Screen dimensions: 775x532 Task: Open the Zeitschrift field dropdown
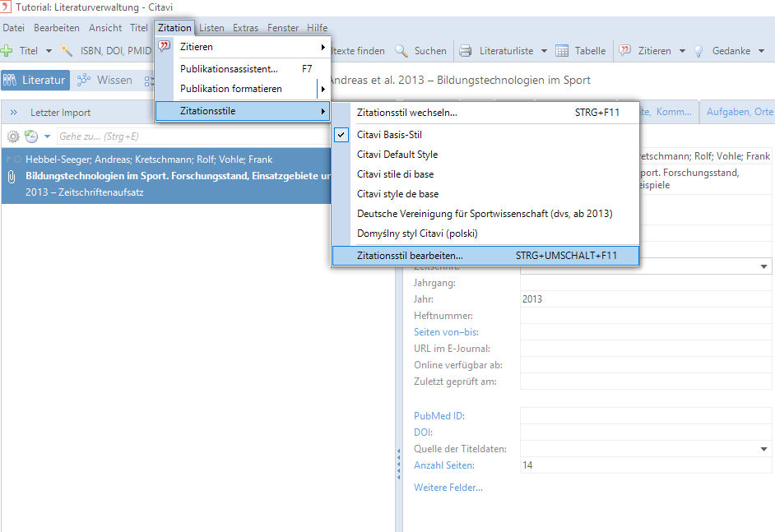(763, 266)
